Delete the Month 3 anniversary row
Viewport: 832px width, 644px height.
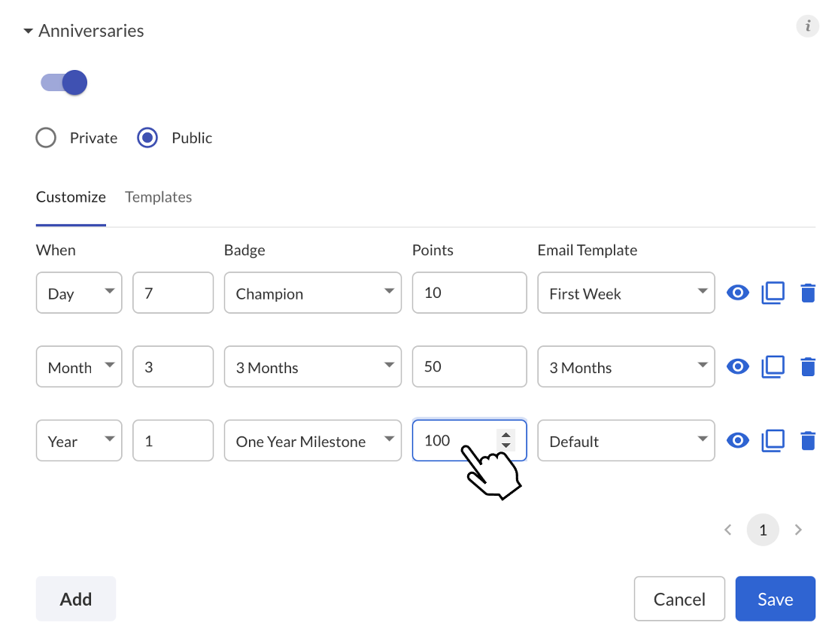click(x=808, y=366)
